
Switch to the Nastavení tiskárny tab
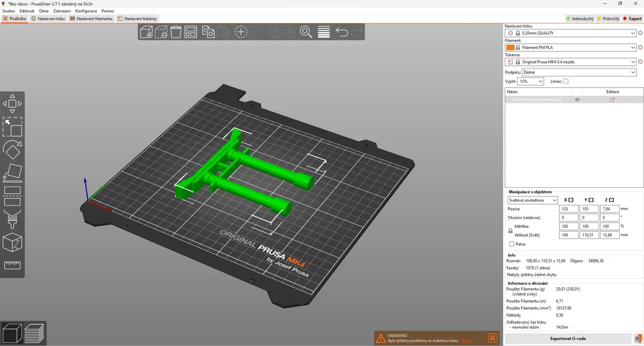[x=137, y=18]
